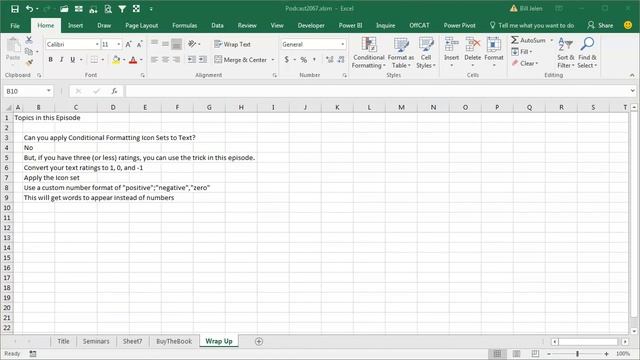This screenshot has height=360, width=640.
Task: Open the font size dropdown showing 11
Action: (x=119, y=44)
